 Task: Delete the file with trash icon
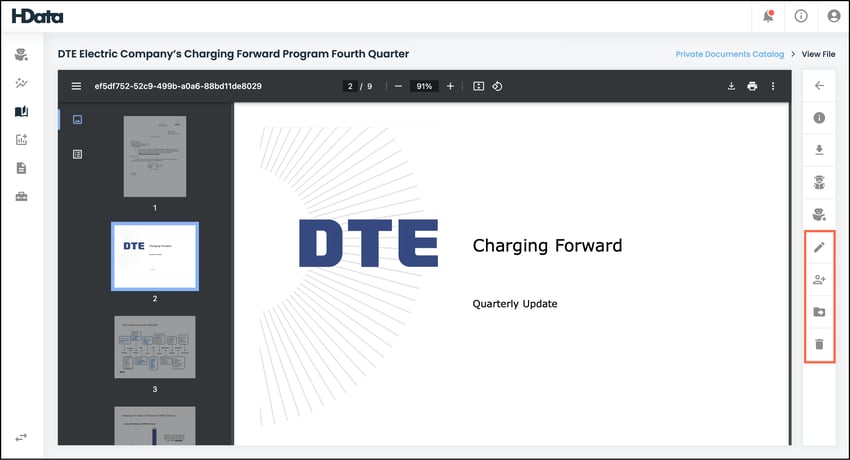(819, 344)
